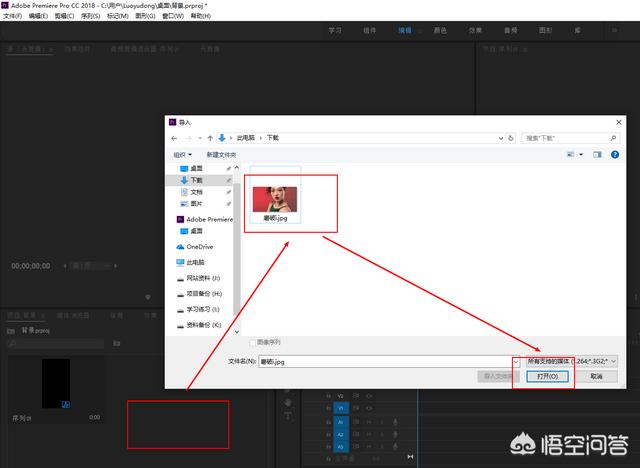This screenshot has height=468, width=640.
Task: Toggle track output eye for V1
Action: click(x=369, y=408)
